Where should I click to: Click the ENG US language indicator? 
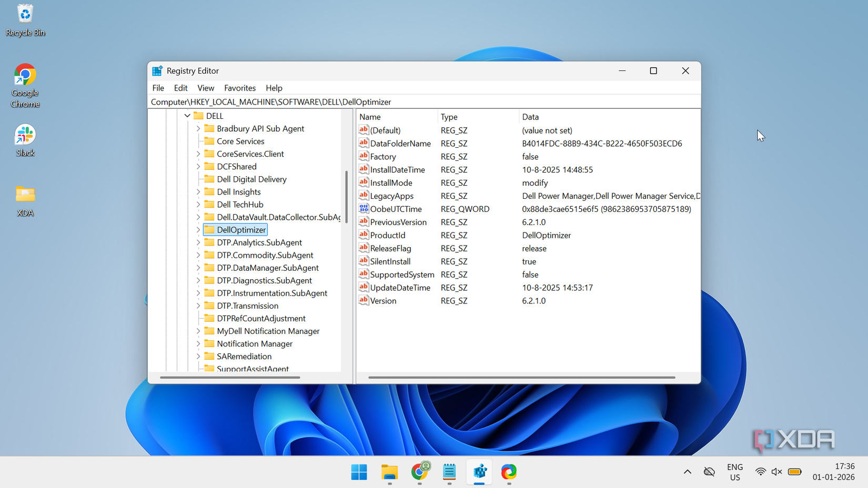pos(734,472)
